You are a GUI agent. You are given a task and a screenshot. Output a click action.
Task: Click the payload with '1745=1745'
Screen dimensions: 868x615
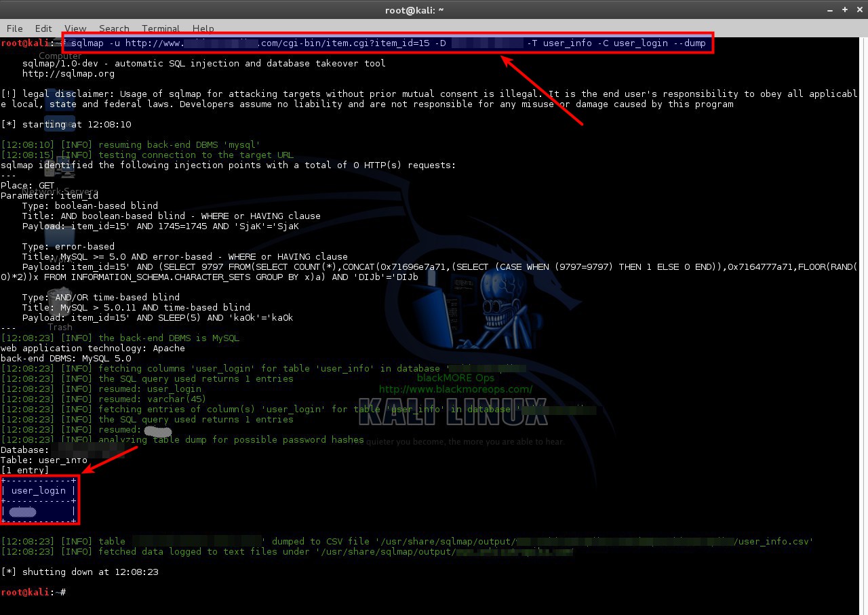(161, 226)
